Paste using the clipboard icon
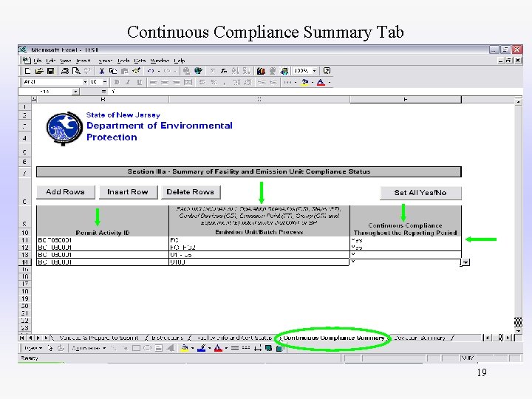Screen dimensions: 532x399 coord(125,71)
